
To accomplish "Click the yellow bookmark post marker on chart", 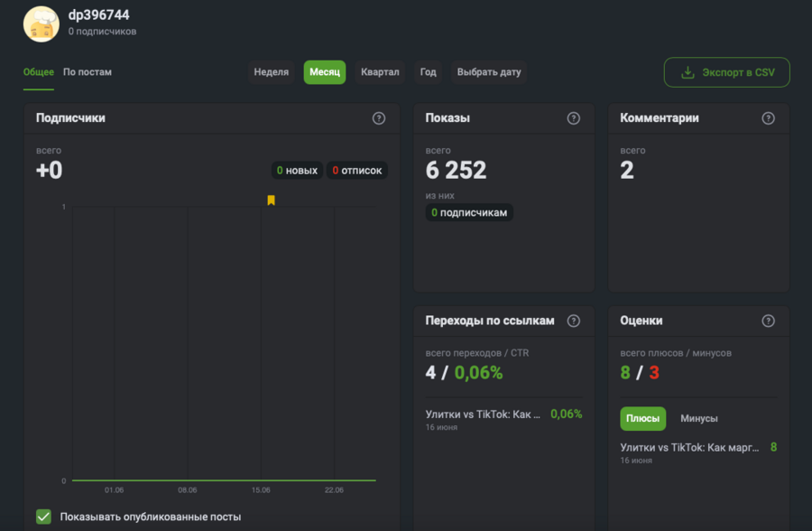I will (271, 200).
